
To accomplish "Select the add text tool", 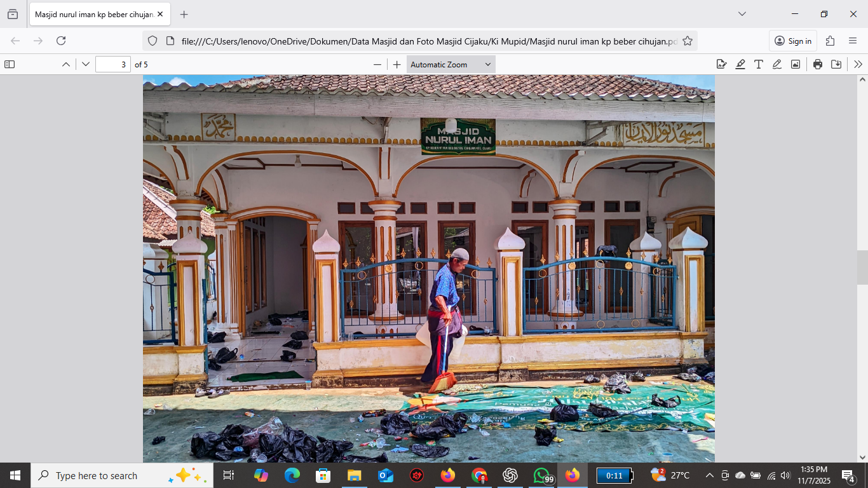I will point(759,64).
